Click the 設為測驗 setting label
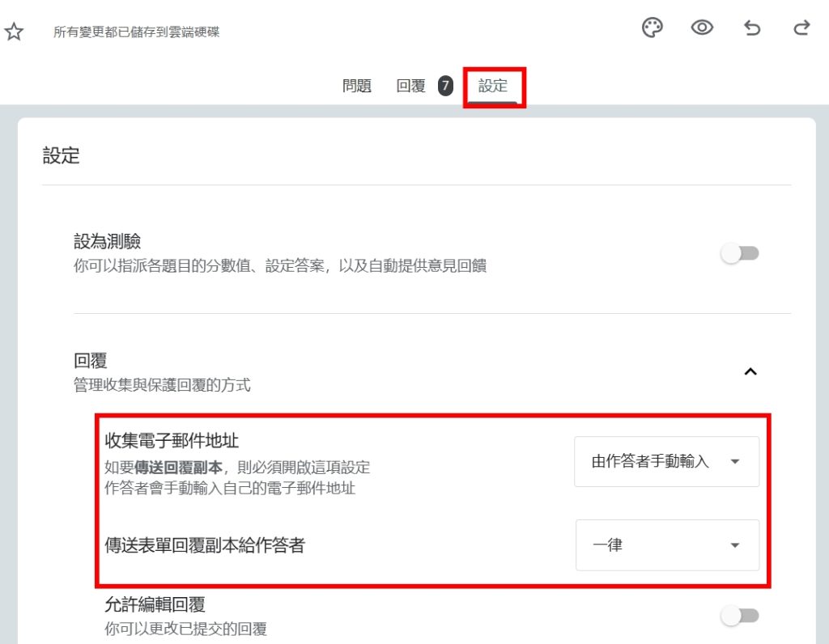This screenshot has width=829, height=644. [x=108, y=241]
